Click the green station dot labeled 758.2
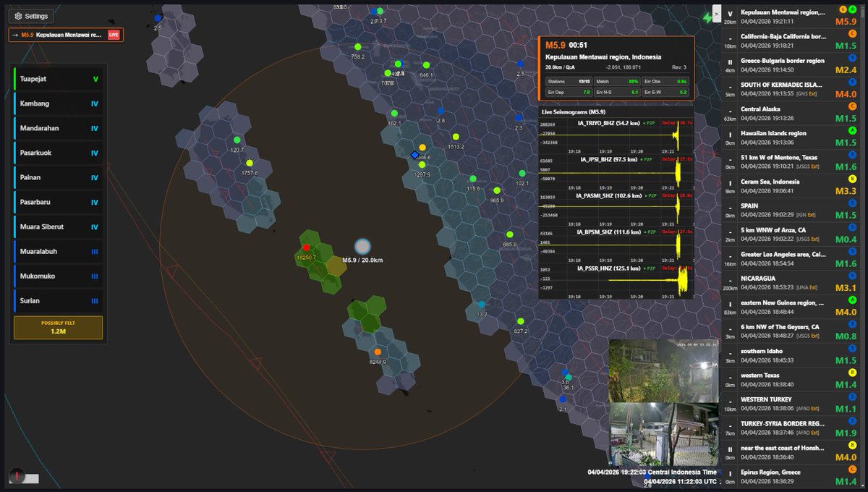This screenshot has width=868, height=492. click(357, 46)
